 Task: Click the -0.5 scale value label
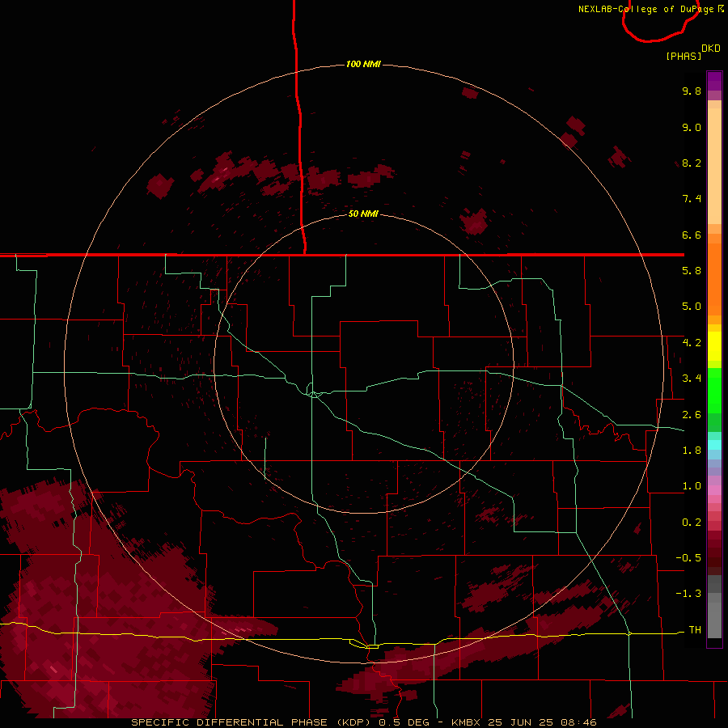[x=688, y=558]
